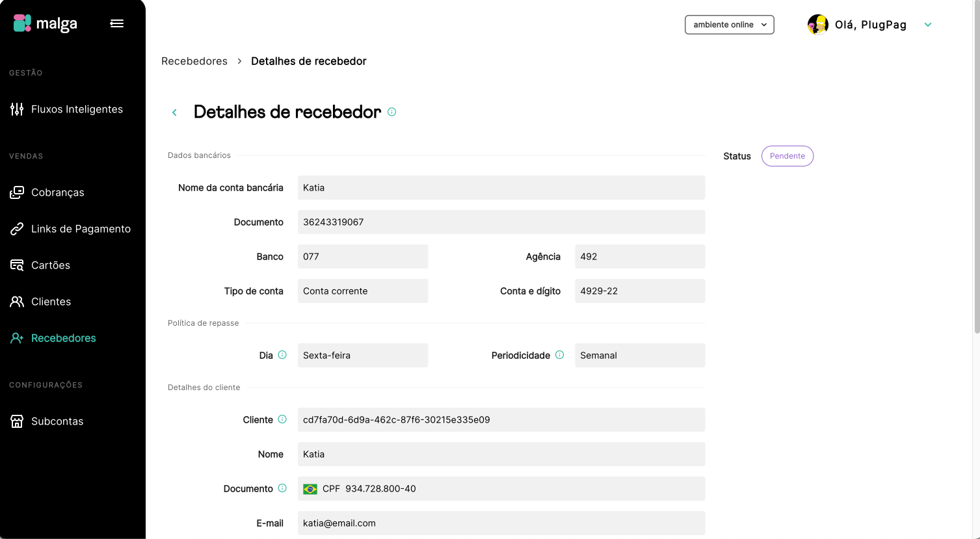Click the Cliente ID field
The width and height of the screenshot is (980, 539).
tap(501, 419)
